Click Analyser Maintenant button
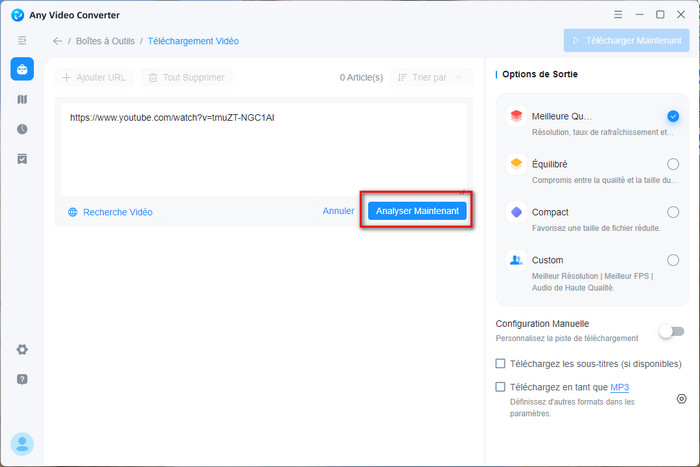The height and width of the screenshot is (467, 700). coord(417,211)
